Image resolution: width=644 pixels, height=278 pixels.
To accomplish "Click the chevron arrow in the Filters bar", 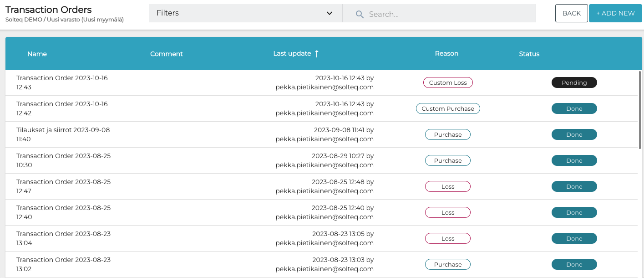I will [x=329, y=14].
